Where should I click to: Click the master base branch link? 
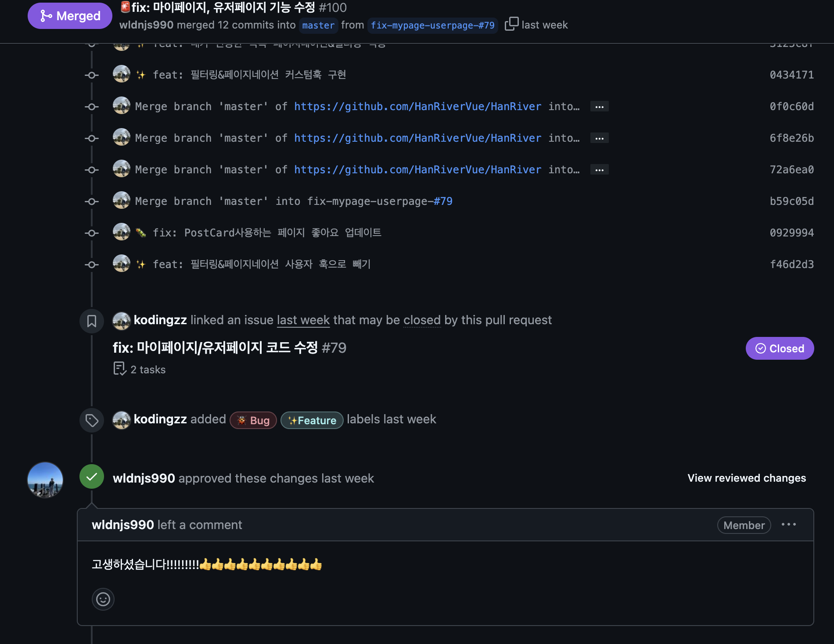point(318,25)
